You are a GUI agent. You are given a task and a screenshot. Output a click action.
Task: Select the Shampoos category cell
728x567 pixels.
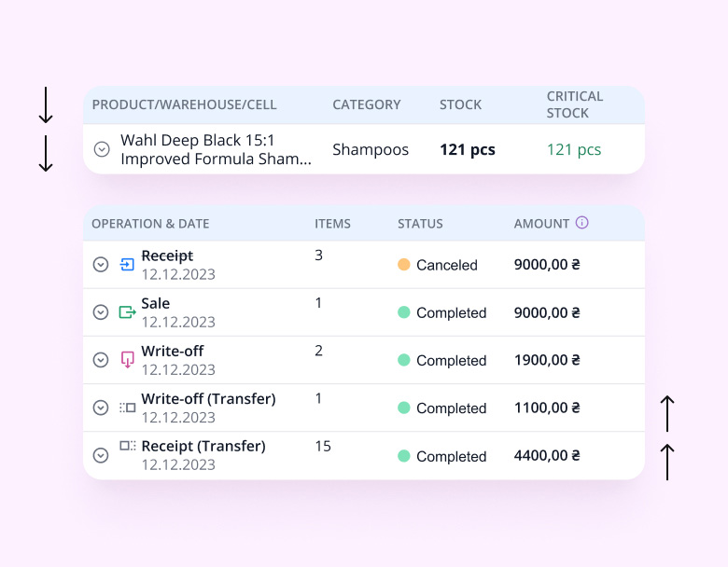(x=371, y=150)
